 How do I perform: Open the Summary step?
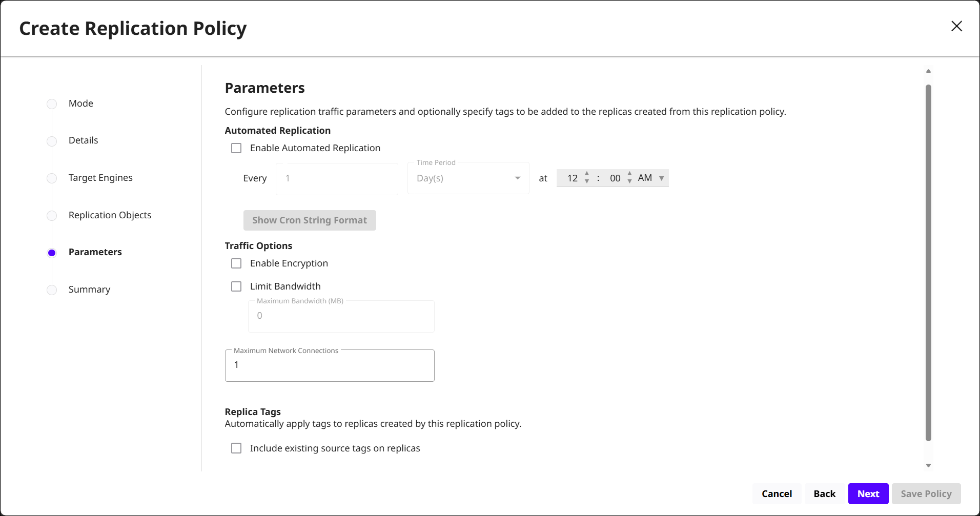tap(89, 290)
